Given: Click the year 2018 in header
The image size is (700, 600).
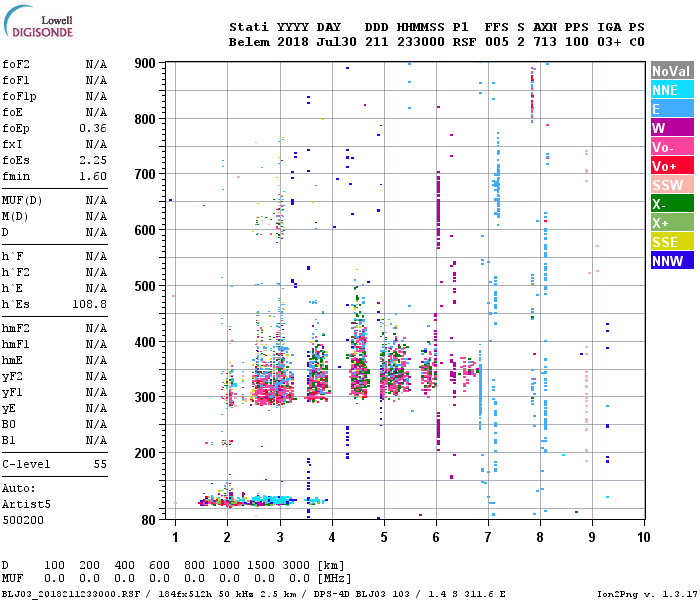Looking at the screenshot, I should (x=293, y=42).
